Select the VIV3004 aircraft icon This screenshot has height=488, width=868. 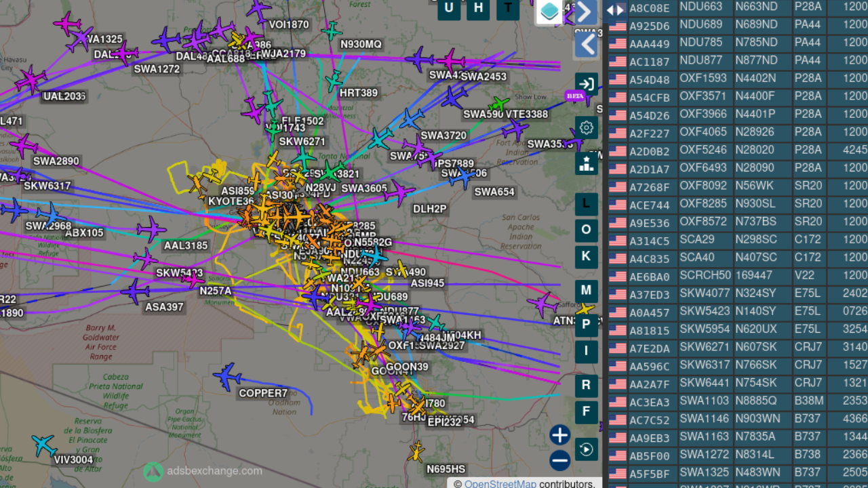click(44, 445)
